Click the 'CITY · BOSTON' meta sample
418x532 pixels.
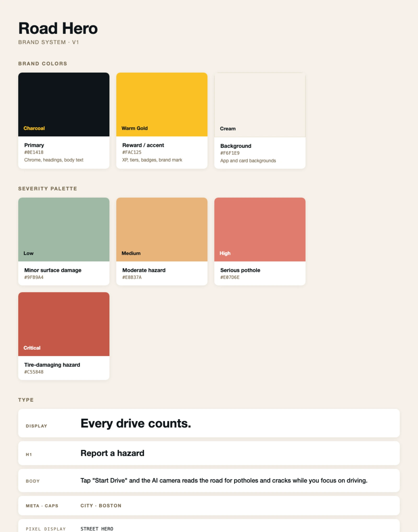click(101, 506)
